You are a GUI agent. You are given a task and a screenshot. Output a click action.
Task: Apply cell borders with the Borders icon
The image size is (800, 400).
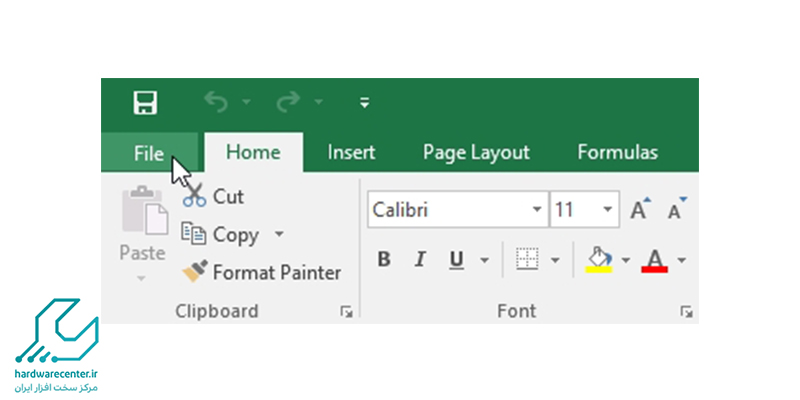pos(527,259)
